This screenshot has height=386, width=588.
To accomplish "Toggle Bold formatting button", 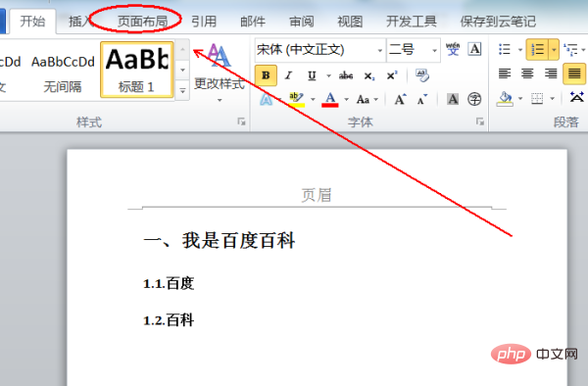I will pyautogui.click(x=266, y=75).
